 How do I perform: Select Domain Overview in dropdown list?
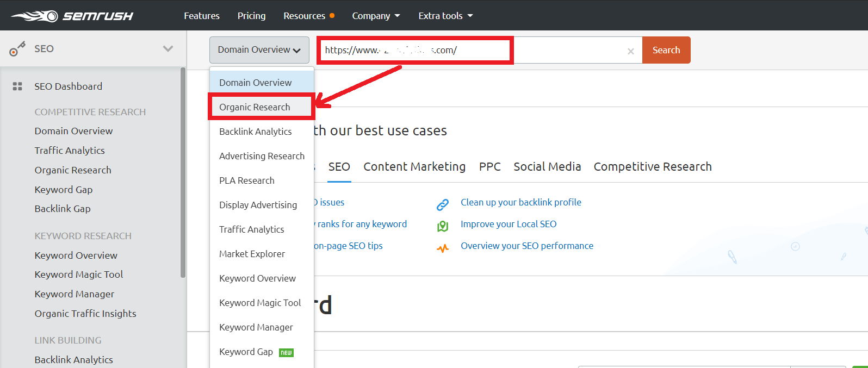tap(262, 83)
